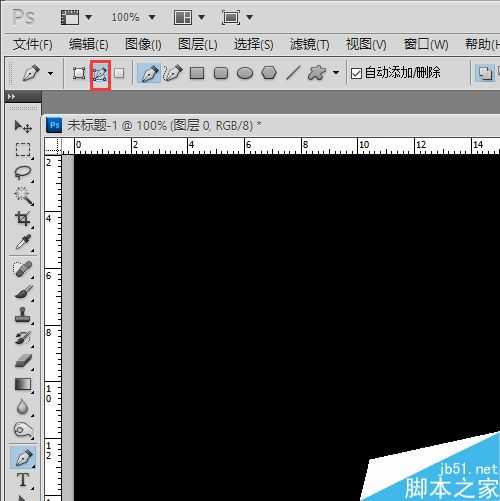Open the 窗口(W) menu
500x501 pixels.
tap(426, 44)
